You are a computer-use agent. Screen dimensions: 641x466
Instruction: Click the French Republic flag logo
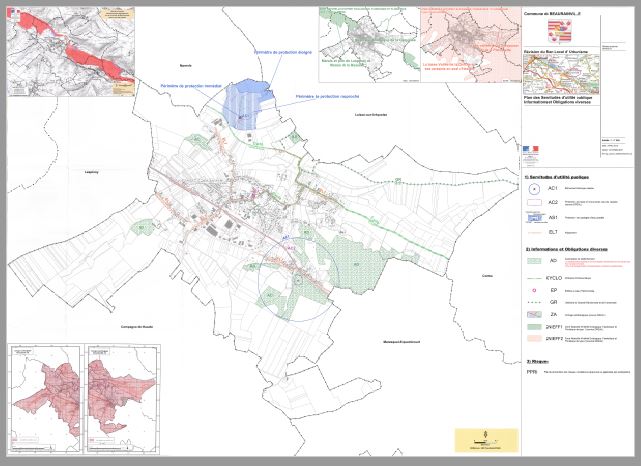tap(531, 149)
